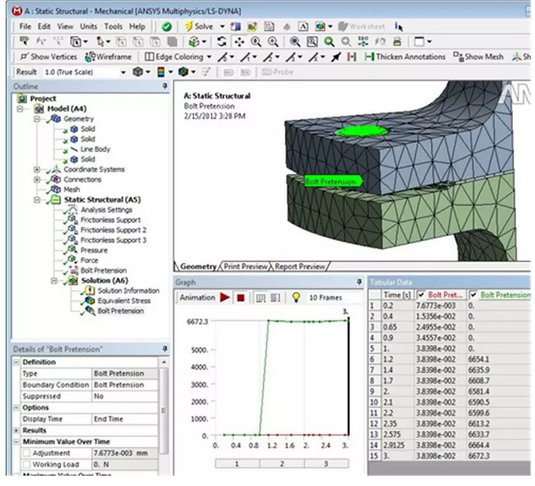The image size is (535, 486).
Task: Click the Pressure load icon in outline
Action: tap(72, 250)
